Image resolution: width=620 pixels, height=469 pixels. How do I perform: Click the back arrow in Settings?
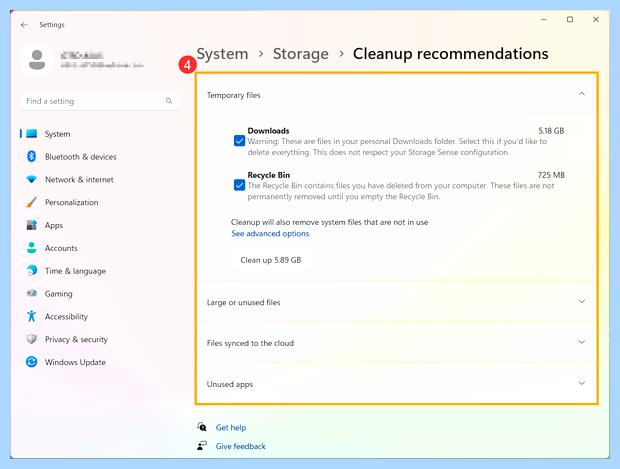(x=24, y=25)
